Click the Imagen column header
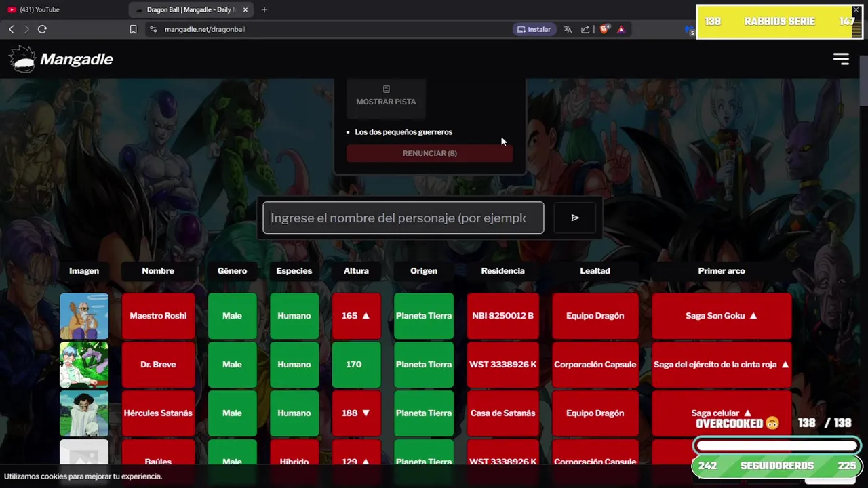The image size is (868, 488). click(84, 270)
